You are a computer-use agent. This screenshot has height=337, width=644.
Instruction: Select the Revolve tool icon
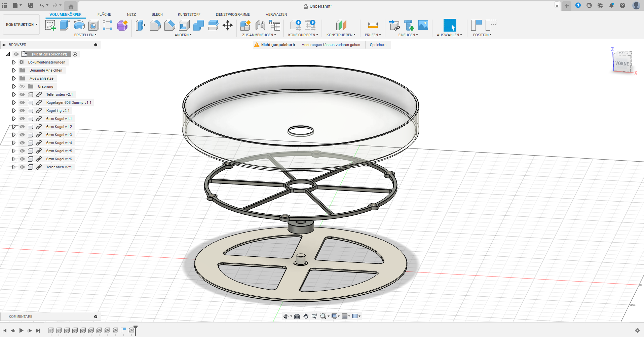click(x=79, y=25)
